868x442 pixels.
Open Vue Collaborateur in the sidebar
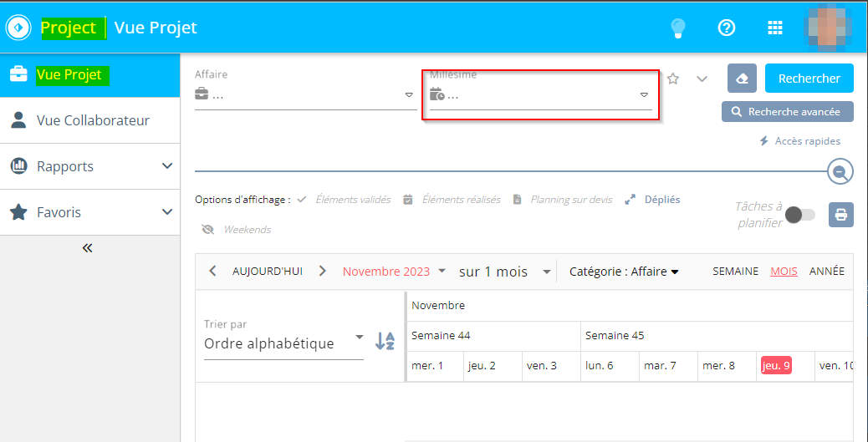point(89,120)
